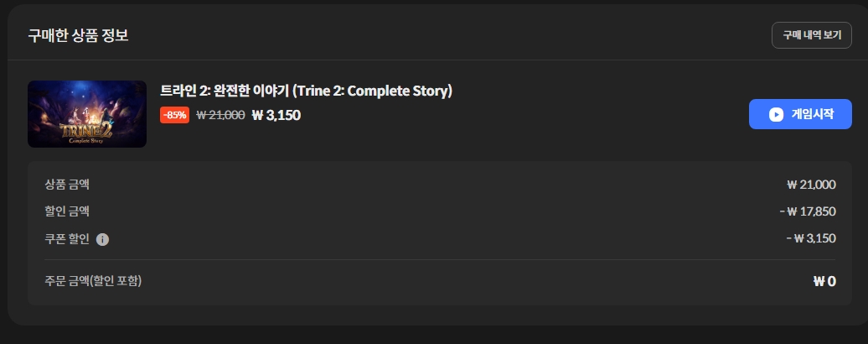This screenshot has height=344, width=868.
Task: Click the divider line above order total
Action: [x=440, y=259]
